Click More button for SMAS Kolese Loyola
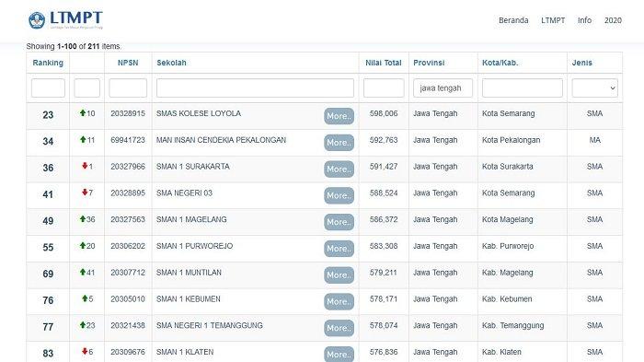The width and height of the screenshot is (644, 362). (339, 116)
